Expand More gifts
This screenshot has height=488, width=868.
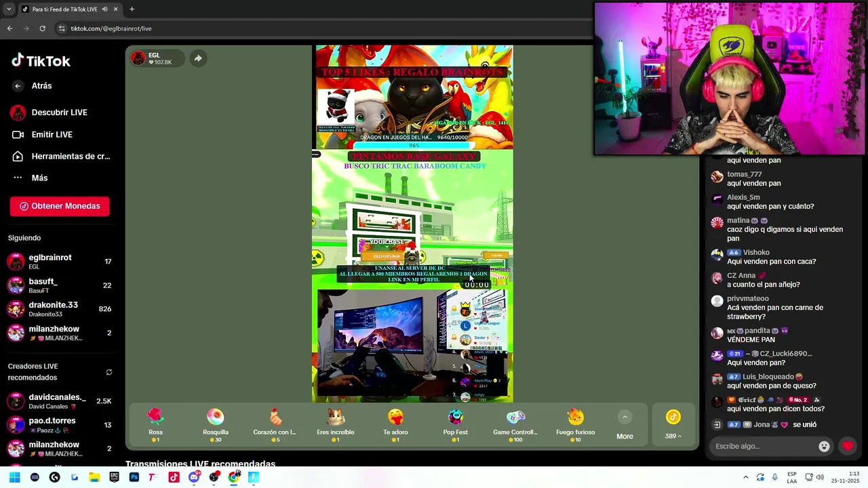pyautogui.click(x=625, y=426)
